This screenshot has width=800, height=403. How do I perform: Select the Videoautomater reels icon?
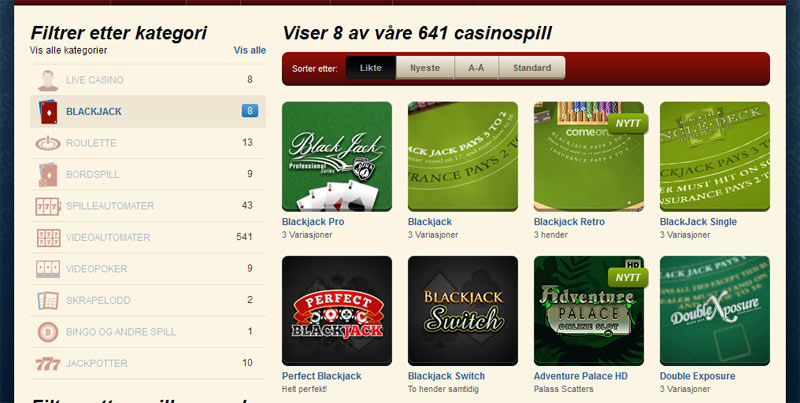click(48, 238)
